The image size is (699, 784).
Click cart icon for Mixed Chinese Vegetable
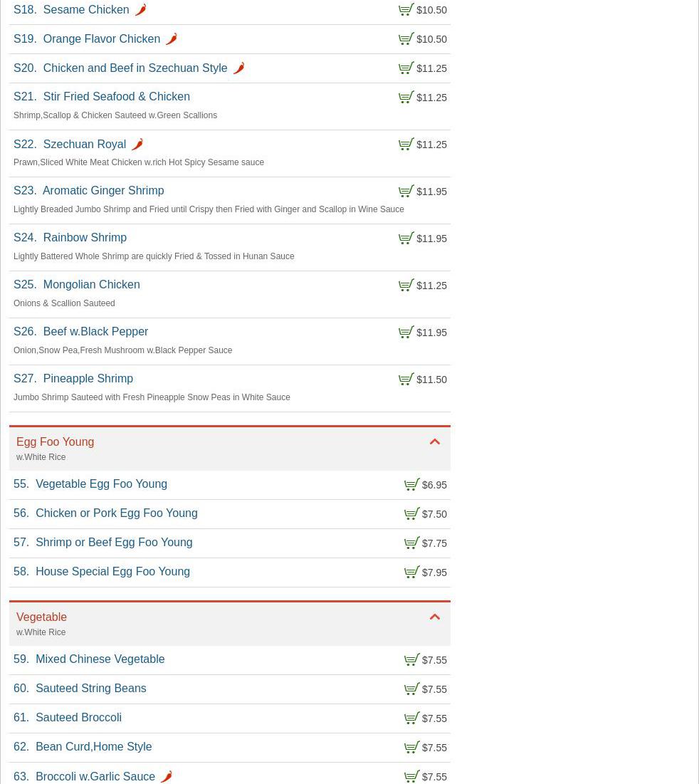pyautogui.click(x=411, y=659)
